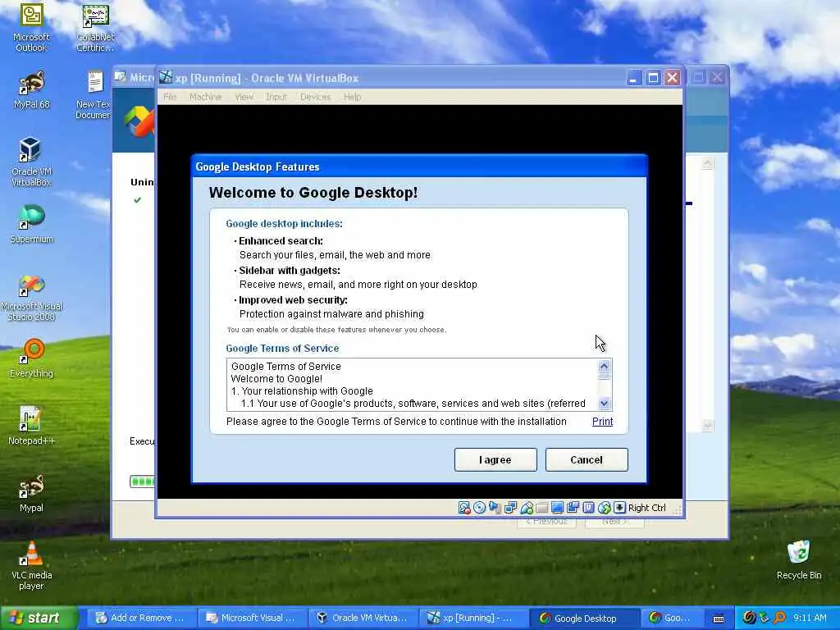Switch to the truncated Goo... taskbar button
840x630 pixels.
coord(673,618)
